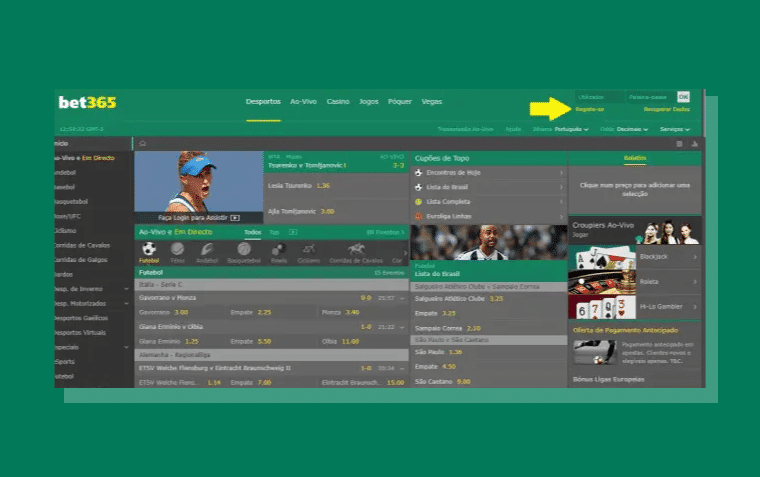
Task: Open the Serviços dropdown
Action: click(x=675, y=129)
